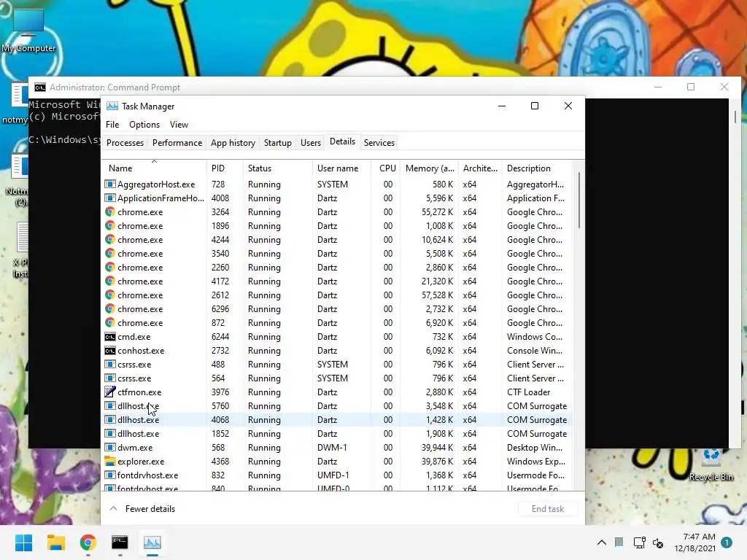
Task: Select the conhost.exe process icon
Action: click(110, 350)
